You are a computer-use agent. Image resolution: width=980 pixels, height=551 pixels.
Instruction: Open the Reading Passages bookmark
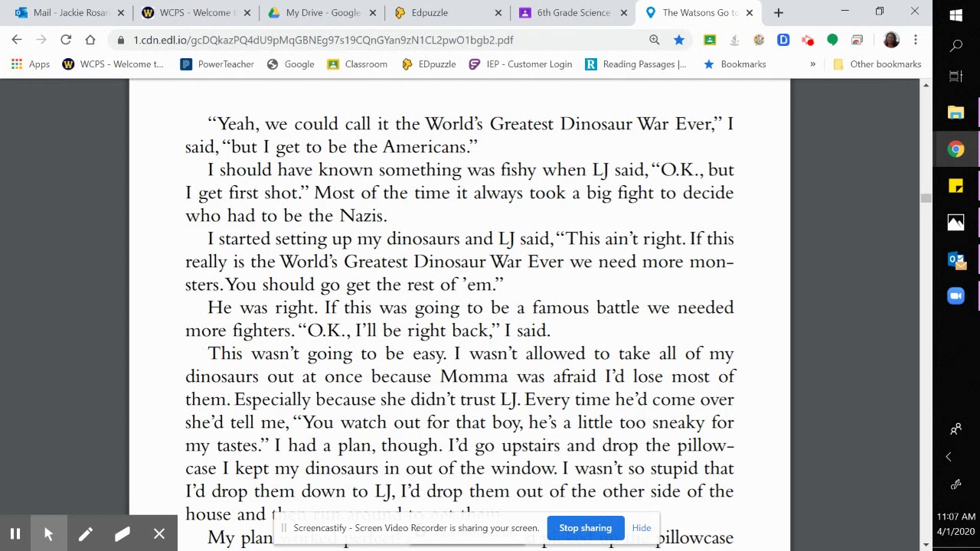click(635, 64)
